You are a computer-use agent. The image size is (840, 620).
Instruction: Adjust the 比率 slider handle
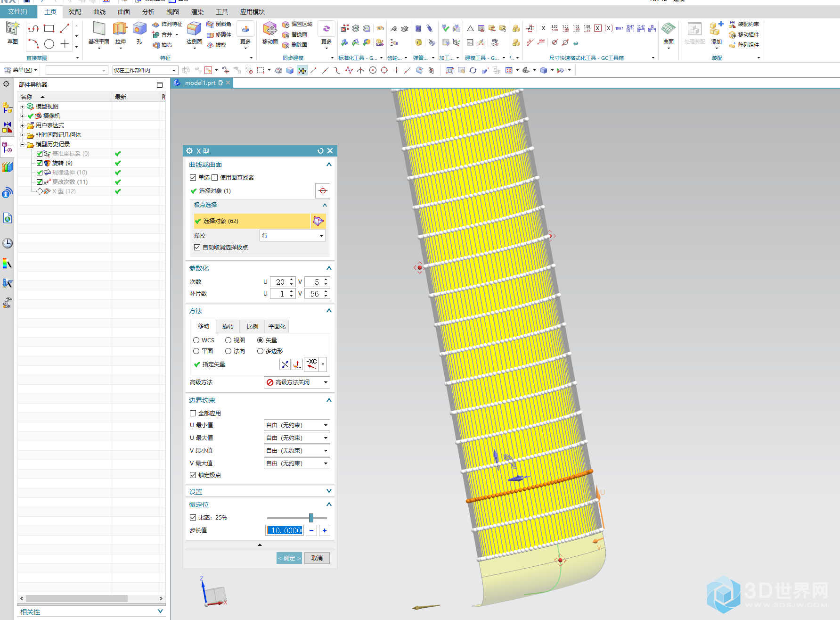[x=311, y=518]
